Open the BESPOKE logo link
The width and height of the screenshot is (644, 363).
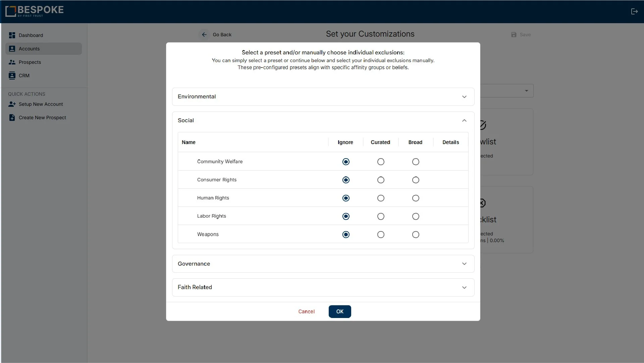point(34,11)
